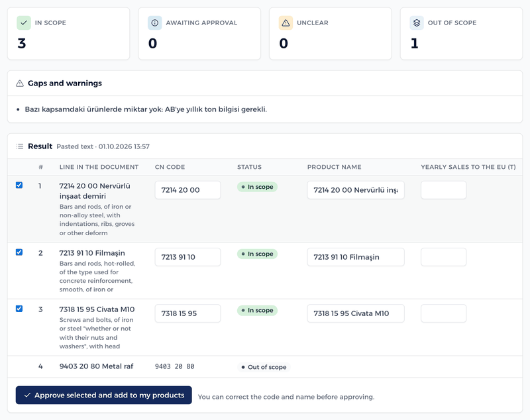Click the Unclear warning triangle icon

286,23
